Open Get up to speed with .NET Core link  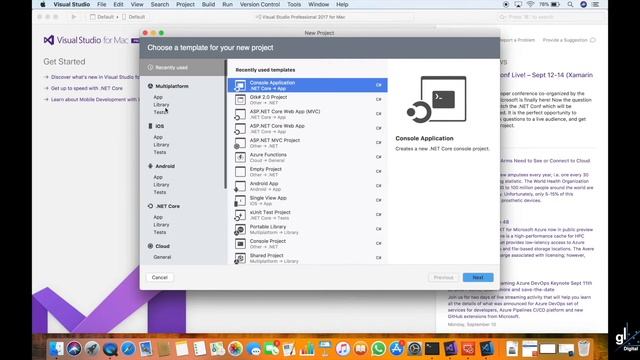[x=87, y=88]
